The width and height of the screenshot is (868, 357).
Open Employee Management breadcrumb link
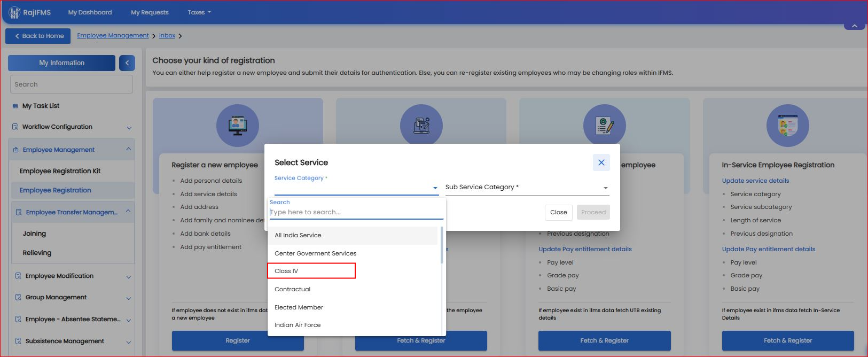(113, 35)
